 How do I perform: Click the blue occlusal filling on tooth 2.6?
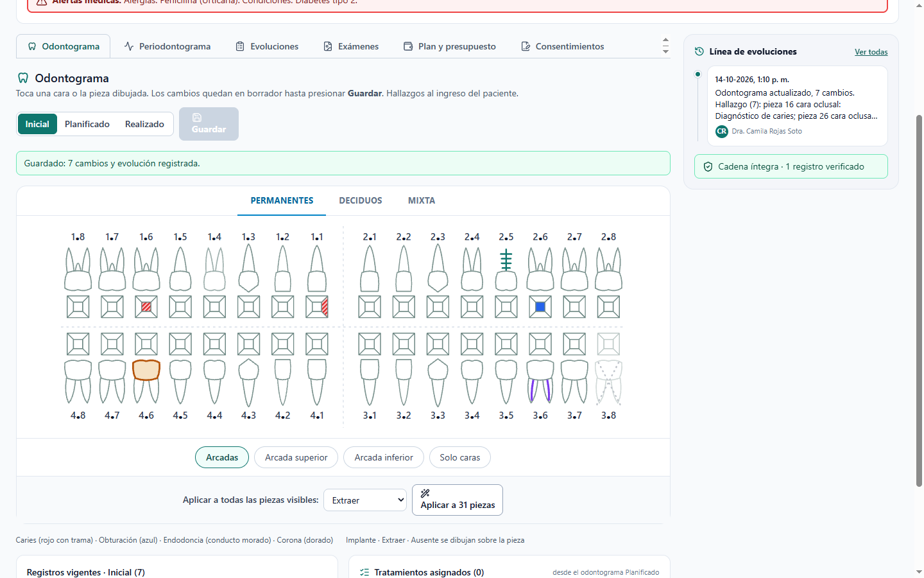pyautogui.click(x=540, y=307)
